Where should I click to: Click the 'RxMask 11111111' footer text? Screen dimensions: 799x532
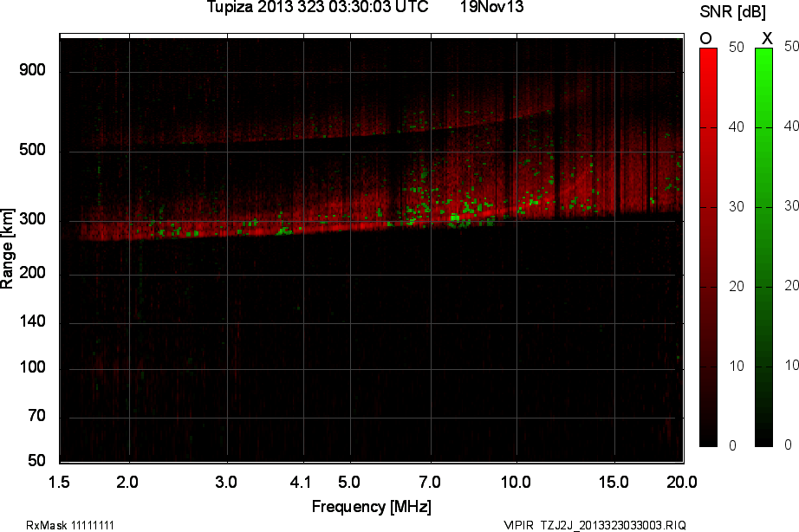pos(70,525)
